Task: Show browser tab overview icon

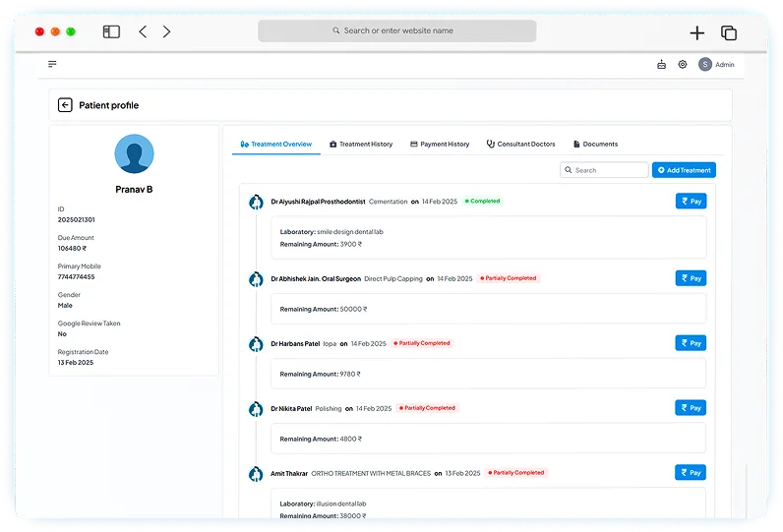Action: (729, 32)
